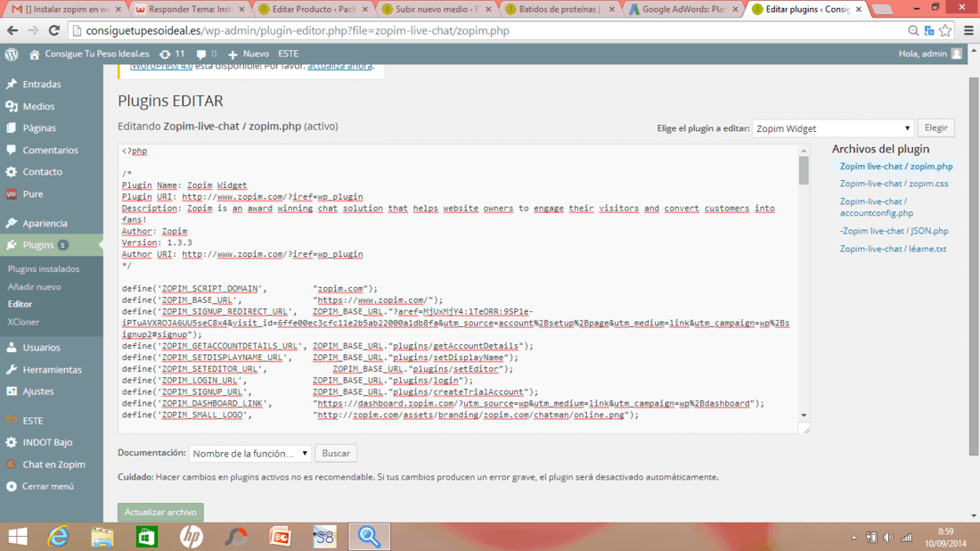Click the admin avatar icon
980x551 pixels.
(956, 53)
